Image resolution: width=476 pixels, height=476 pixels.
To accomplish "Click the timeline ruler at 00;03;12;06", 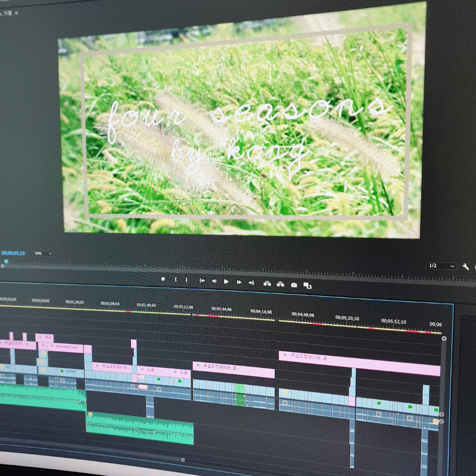I will coord(183,307).
